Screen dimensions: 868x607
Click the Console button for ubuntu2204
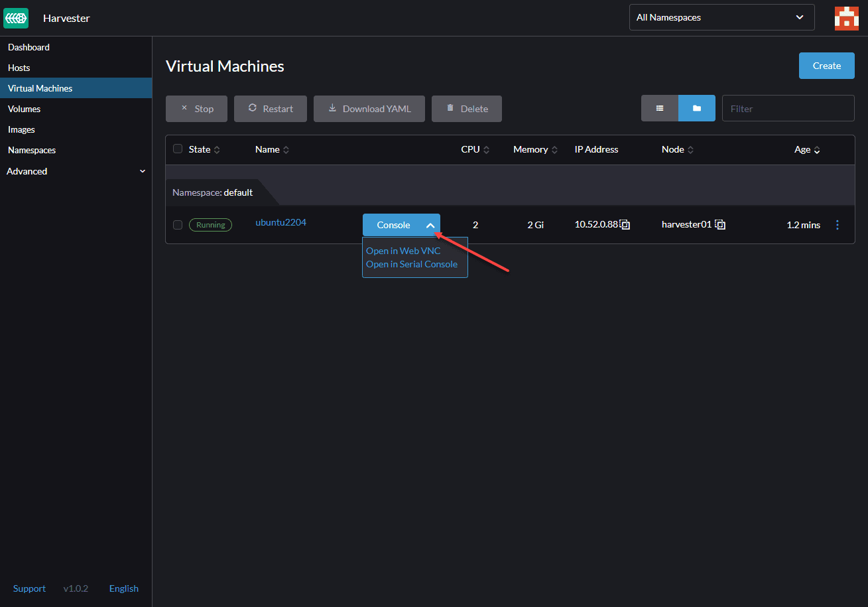[393, 225]
